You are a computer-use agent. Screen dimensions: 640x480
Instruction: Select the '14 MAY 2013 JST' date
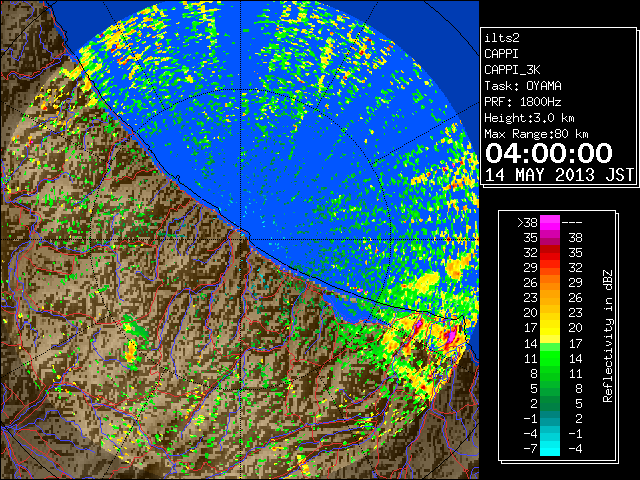pyautogui.click(x=560, y=175)
